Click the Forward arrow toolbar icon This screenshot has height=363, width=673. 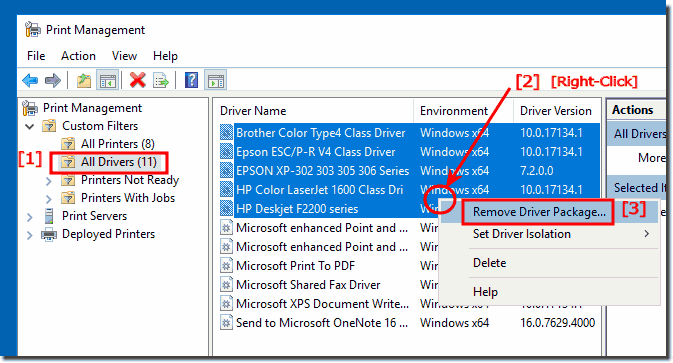point(53,80)
